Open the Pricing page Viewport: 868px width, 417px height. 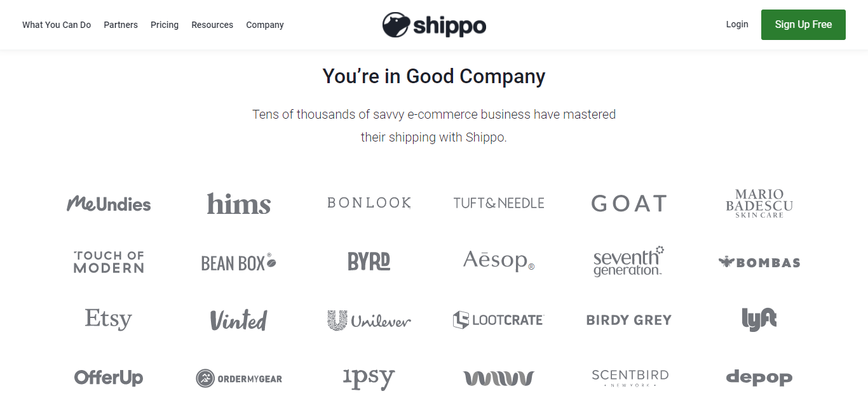tap(165, 25)
